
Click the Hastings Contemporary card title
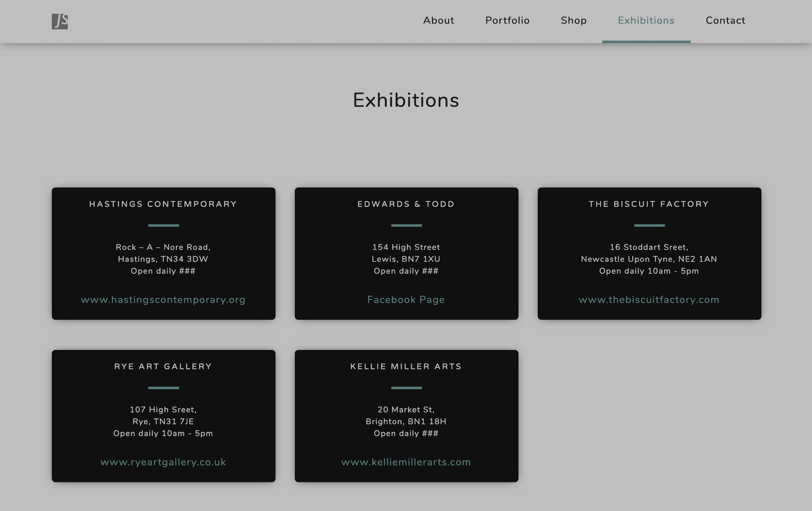[x=163, y=204]
